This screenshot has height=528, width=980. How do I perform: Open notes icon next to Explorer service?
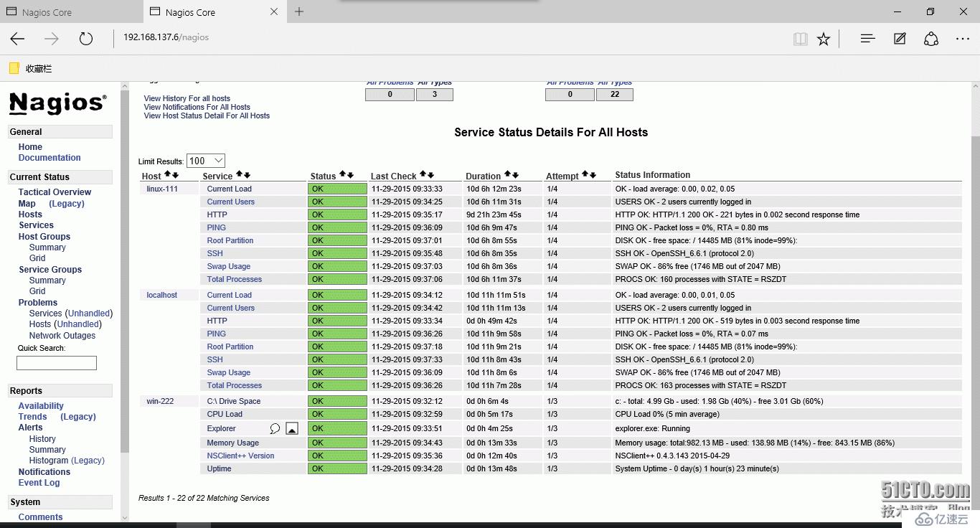click(x=291, y=428)
